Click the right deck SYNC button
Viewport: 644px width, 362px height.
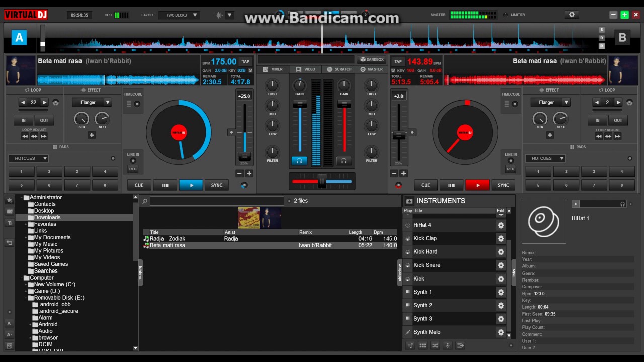click(503, 185)
